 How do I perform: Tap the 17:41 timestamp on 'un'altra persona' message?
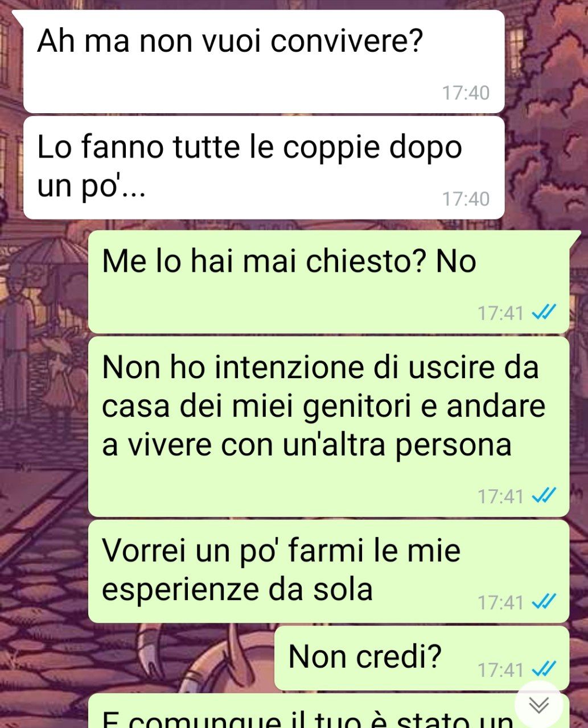coord(500,497)
